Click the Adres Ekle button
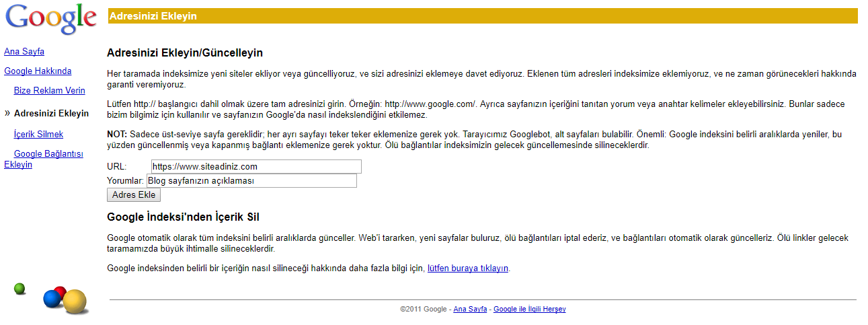Viewport: 868px width, 325px height. click(x=134, y=195)
